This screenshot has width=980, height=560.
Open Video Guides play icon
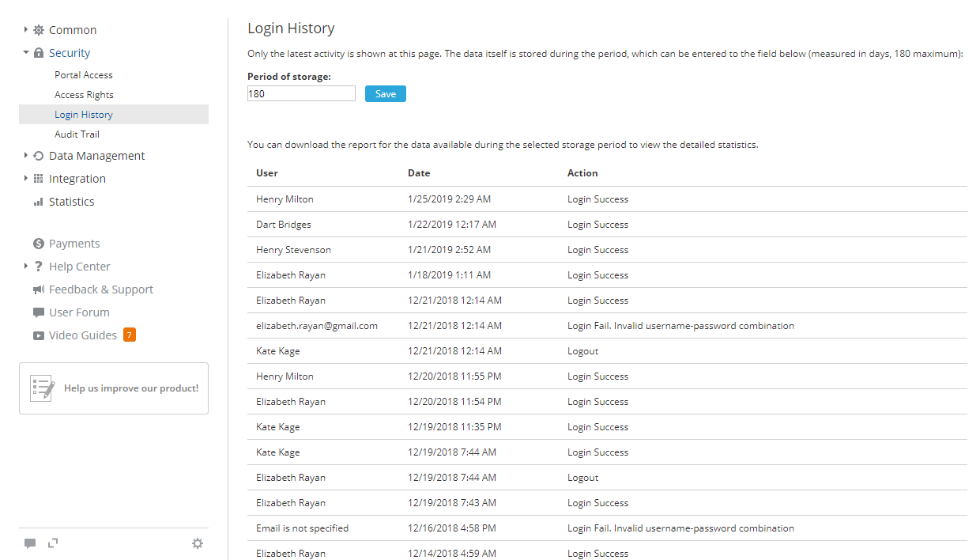(39, 335)
